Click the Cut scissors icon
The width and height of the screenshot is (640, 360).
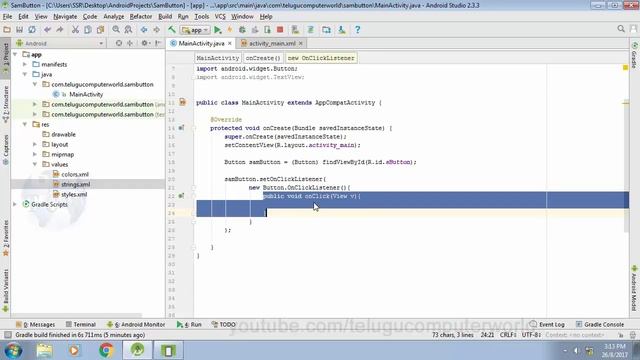pyautogui.click(x=75, y=29)
